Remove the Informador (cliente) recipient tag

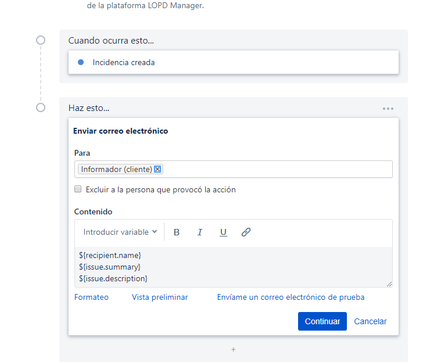pyautogui.click(x=157, y=169)
